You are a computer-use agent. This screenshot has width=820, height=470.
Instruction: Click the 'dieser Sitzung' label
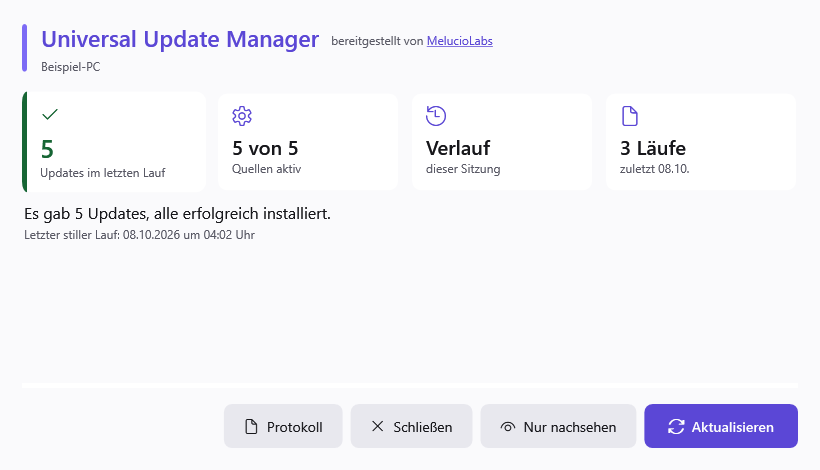coord(463,169)
